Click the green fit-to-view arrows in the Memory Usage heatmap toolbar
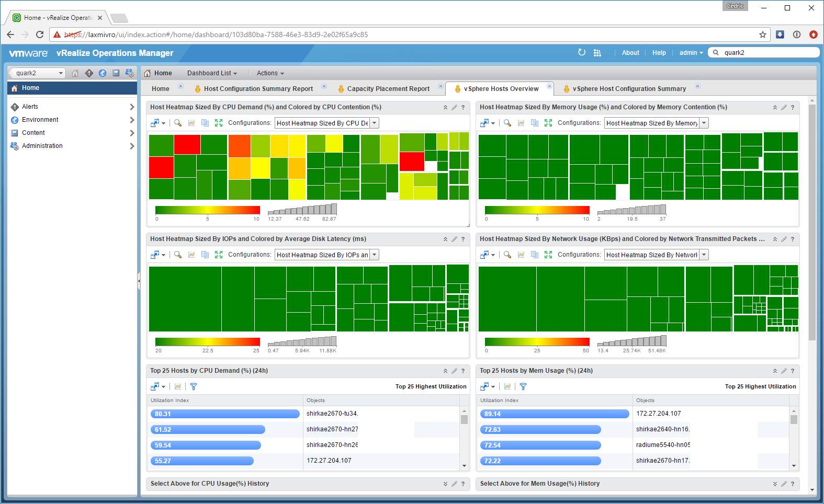Screen dimensions: 824x504 [x=548, y=123]
